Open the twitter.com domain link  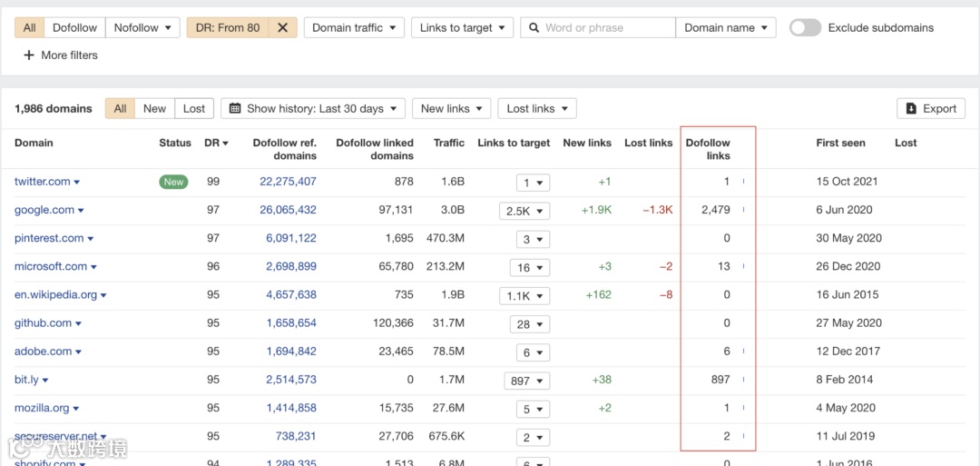pyautogui.click(x=43, y=182)
